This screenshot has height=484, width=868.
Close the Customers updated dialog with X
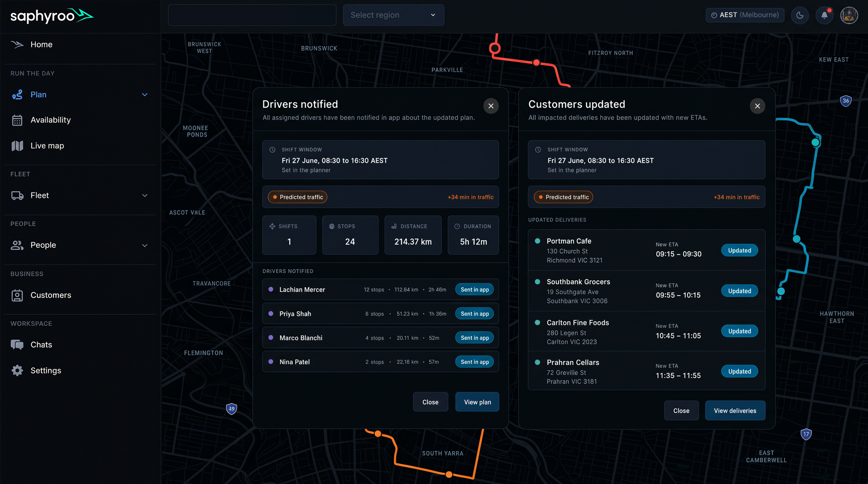pyautogui.click(x=757, y=106)
